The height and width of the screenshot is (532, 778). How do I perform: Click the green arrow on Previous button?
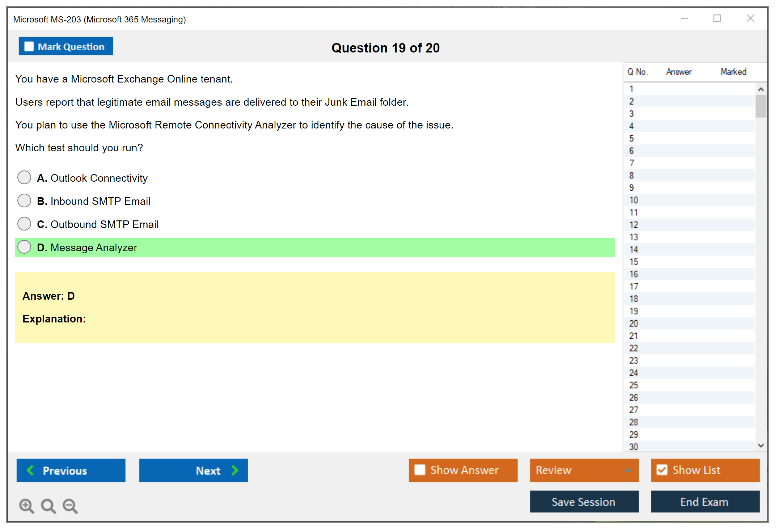click(x=30, y=470)
